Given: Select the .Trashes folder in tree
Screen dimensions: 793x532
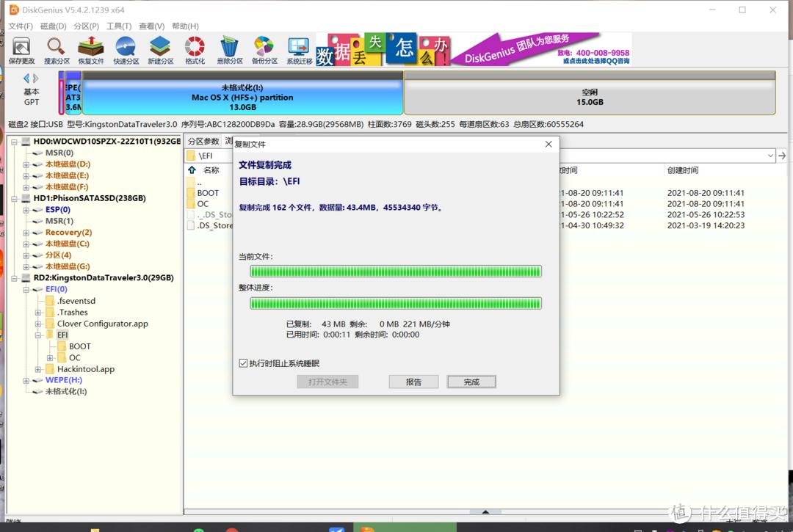Looking at the screenshot, I should click(72, 312).
